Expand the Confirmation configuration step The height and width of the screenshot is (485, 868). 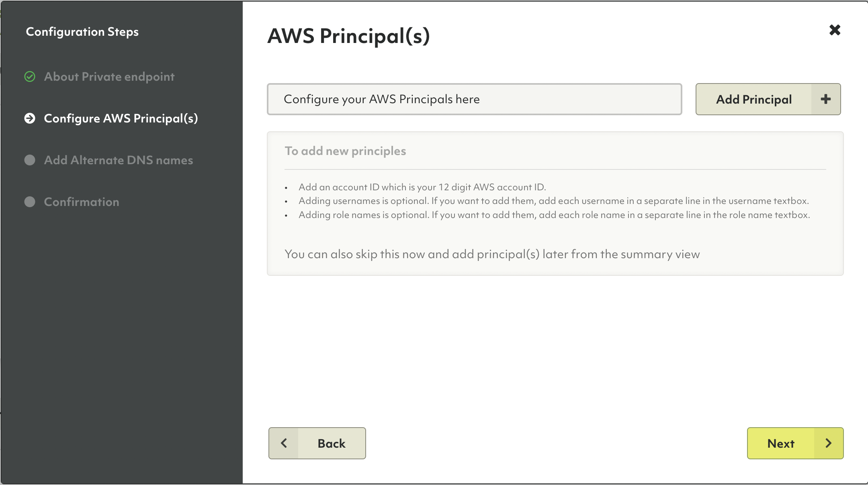82,202
